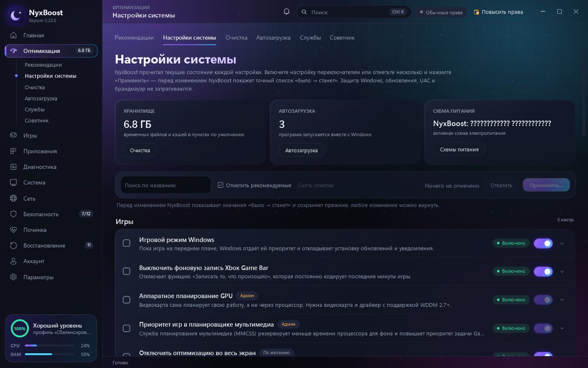Toggle the Приоритет игр в планировщике switch

coord(543,328)
